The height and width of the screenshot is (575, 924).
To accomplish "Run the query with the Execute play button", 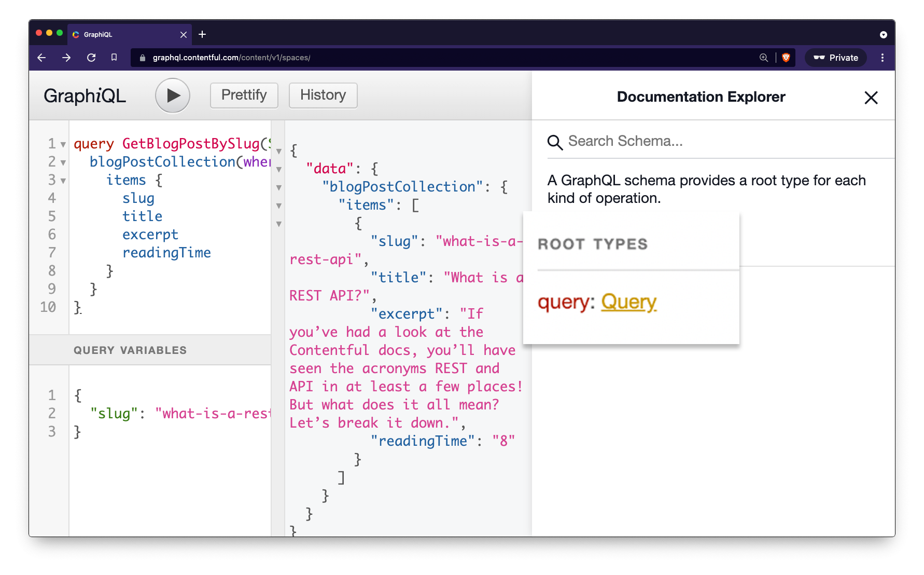I will [x=173, y=95].
